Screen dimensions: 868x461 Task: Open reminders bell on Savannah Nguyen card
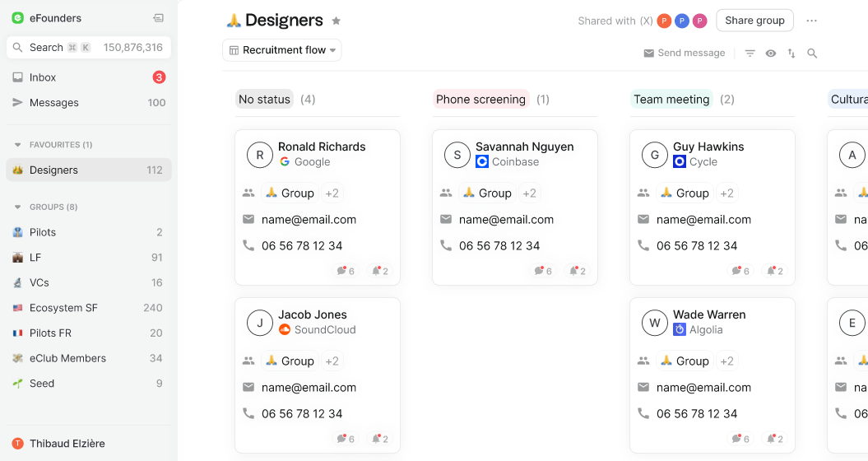click(x=578, y=271)
